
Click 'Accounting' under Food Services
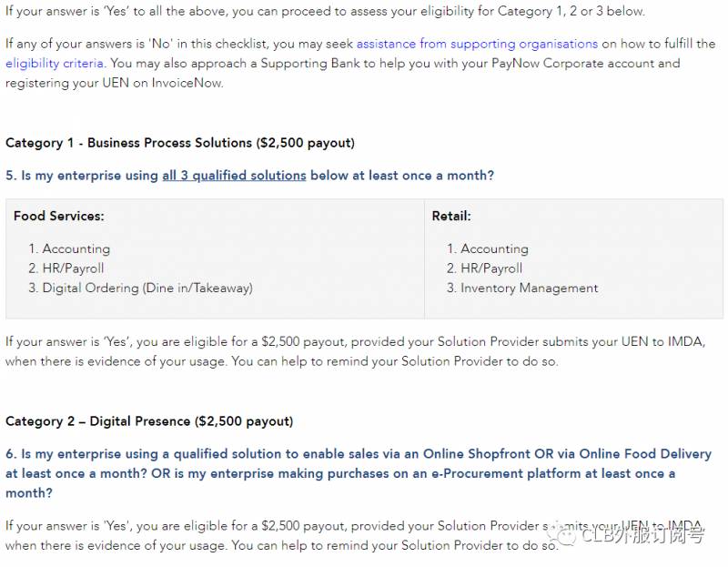[x=76, y=248]
